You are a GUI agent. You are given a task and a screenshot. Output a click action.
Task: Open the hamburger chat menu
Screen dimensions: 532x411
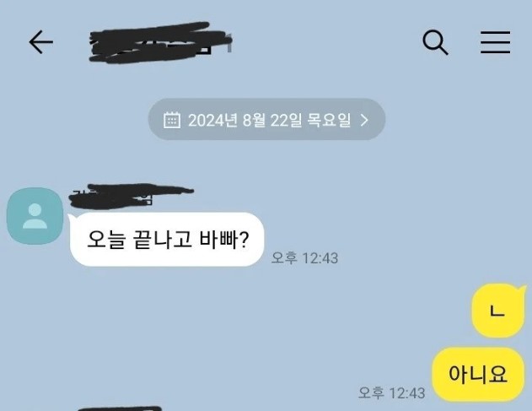[495, 42]
